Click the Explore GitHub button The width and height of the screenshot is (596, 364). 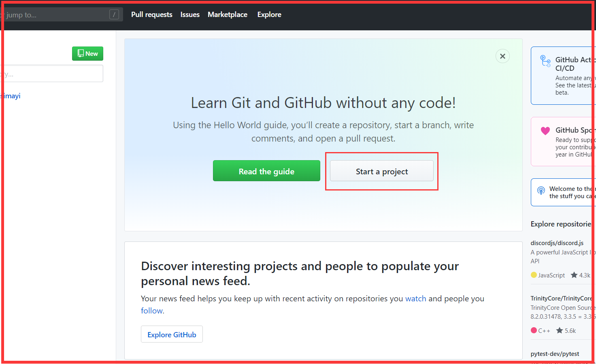[x=172, y=334]
